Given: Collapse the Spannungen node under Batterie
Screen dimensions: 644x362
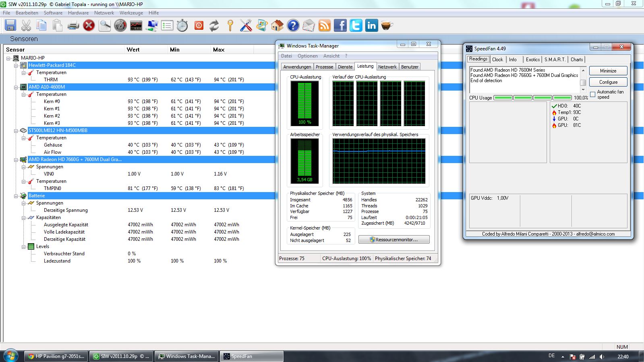Looking at the screenshot, I should [x=23, y=203].
